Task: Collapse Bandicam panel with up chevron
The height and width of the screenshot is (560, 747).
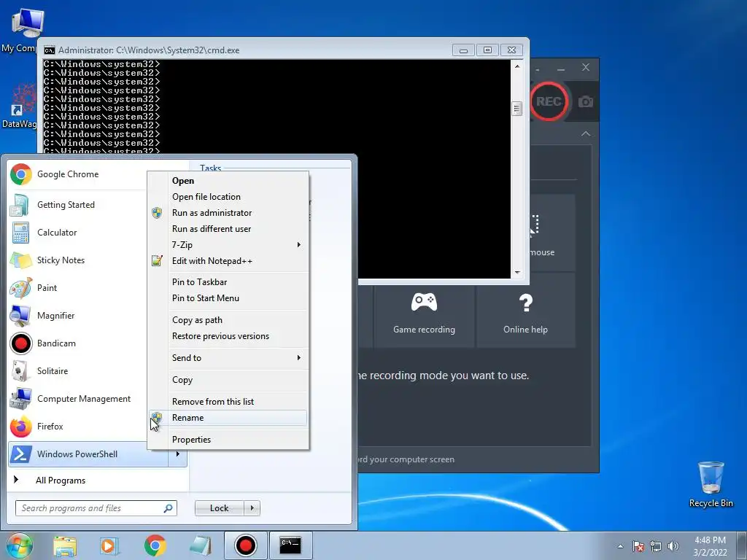Action: (x=586, y=134)
